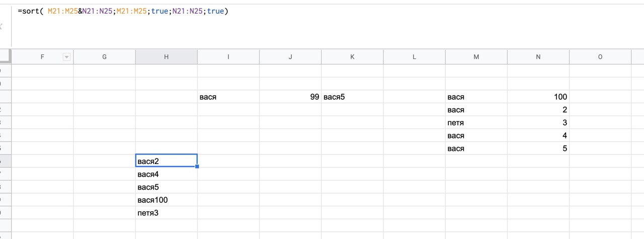Viewport: 644px width, 239px height.
Task: Select the column L header
Action: click(414, 57)
